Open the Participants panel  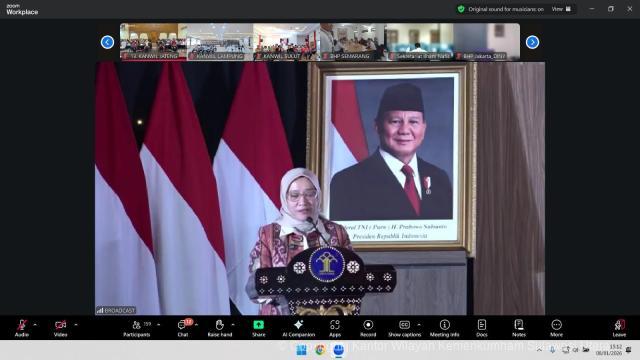click(137, 328)
